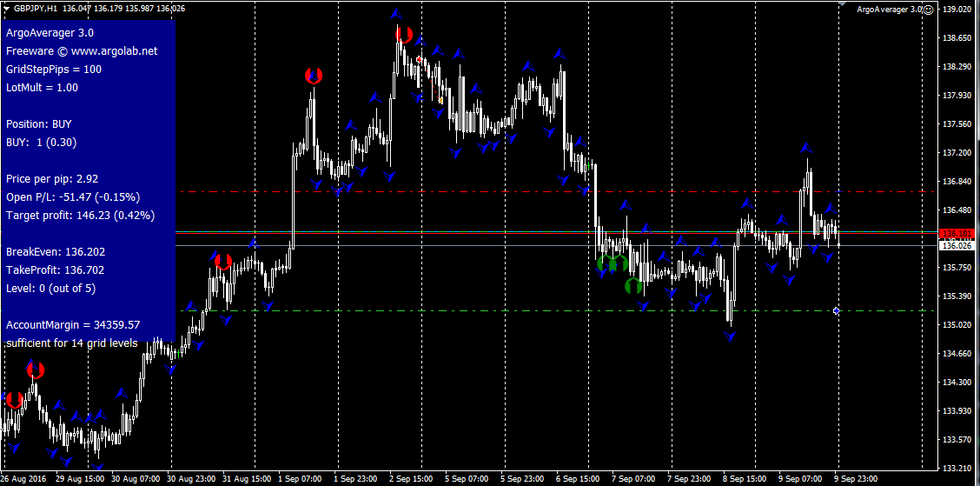
Task: Click the red 136.181 price tag
Action: (957, 233)
